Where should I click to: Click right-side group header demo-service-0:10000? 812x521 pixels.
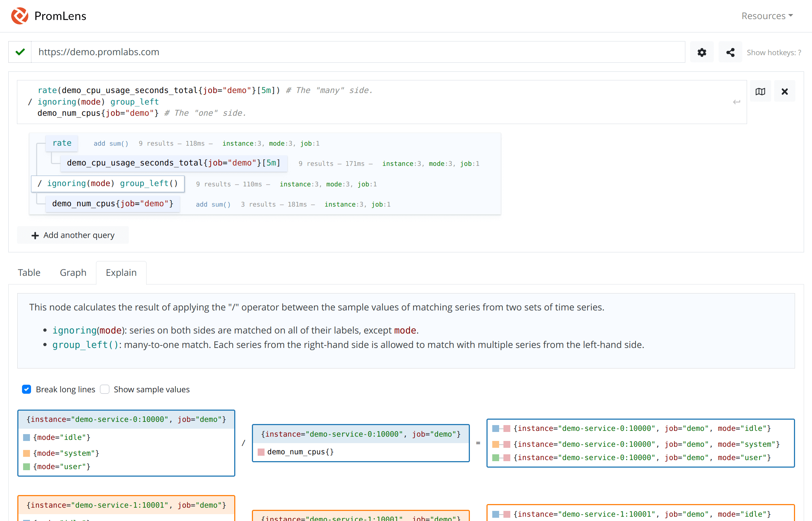[x=361, y=434]
